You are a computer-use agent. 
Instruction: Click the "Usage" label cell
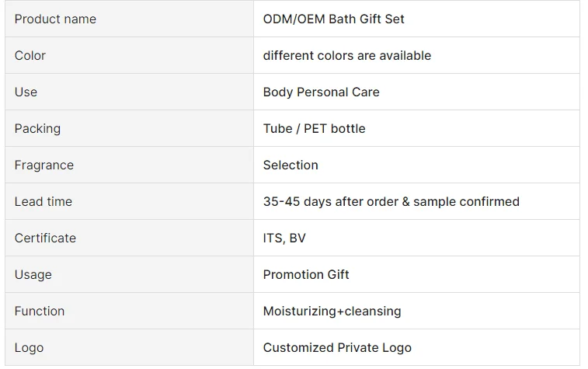pos(33,274)
